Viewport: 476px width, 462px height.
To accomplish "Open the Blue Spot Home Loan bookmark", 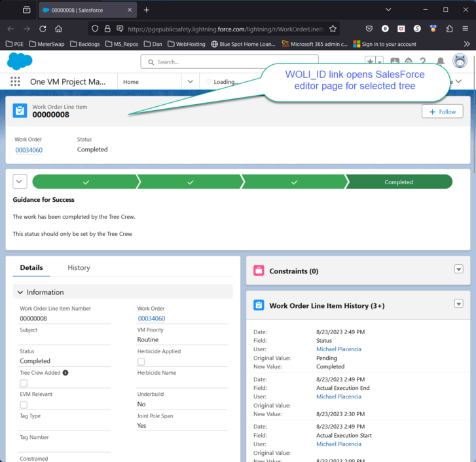I will [243, 44].
